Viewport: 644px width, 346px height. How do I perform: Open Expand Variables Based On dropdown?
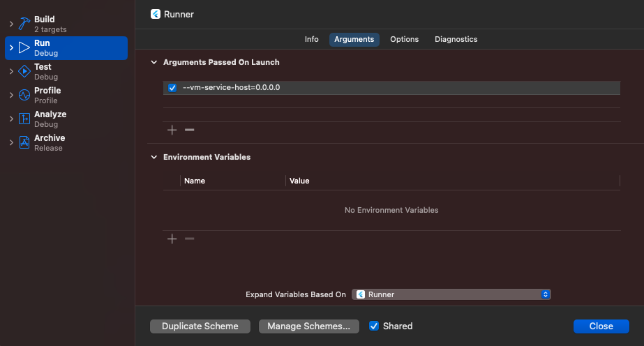pyautogui.click(x=451, y=294)
